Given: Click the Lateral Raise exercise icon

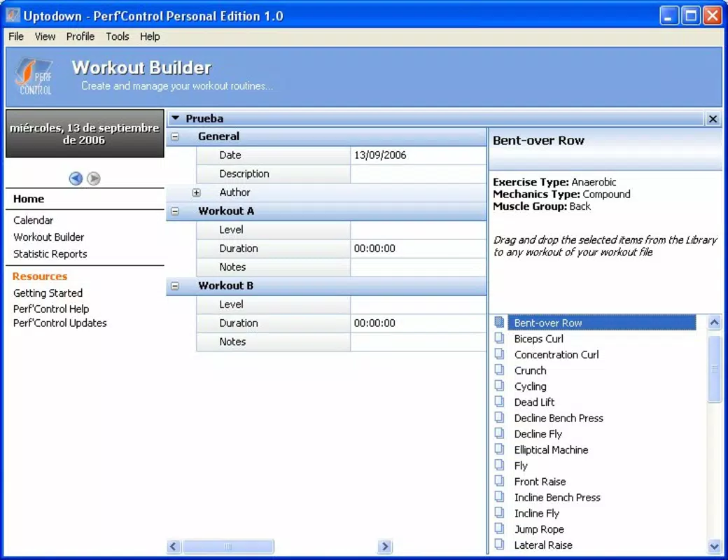Looking at the screenshot, I should [x=499, y=544].
